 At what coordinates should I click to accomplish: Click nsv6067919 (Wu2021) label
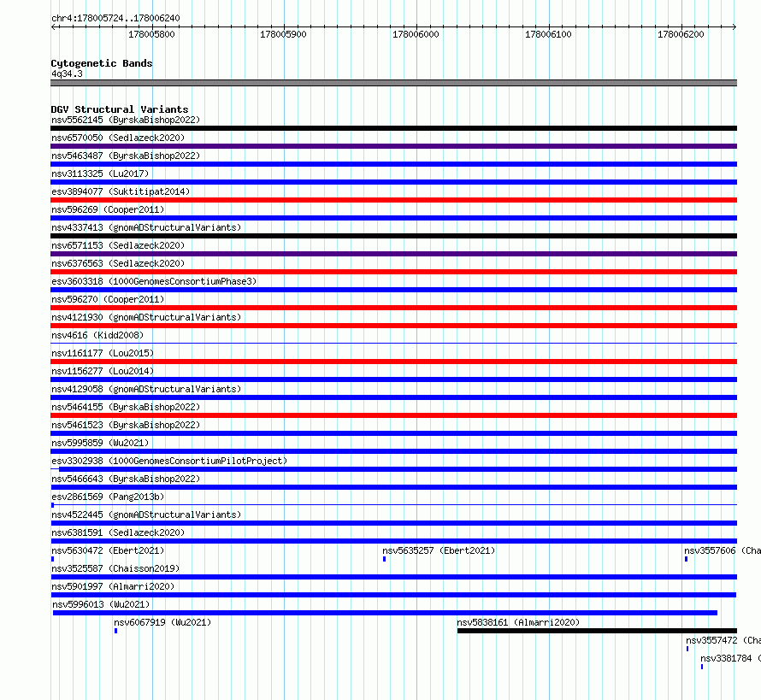(x=162, y=622)
